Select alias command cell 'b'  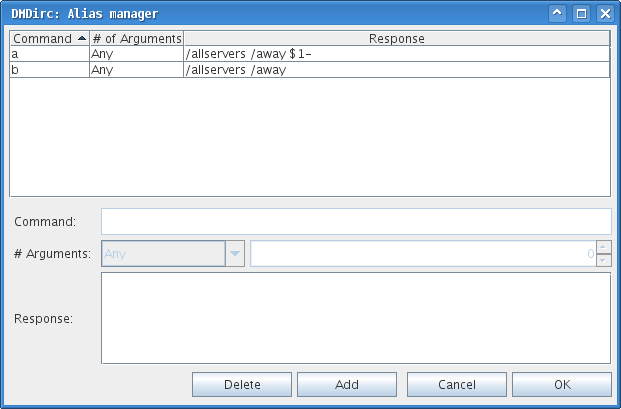point(50,70)
